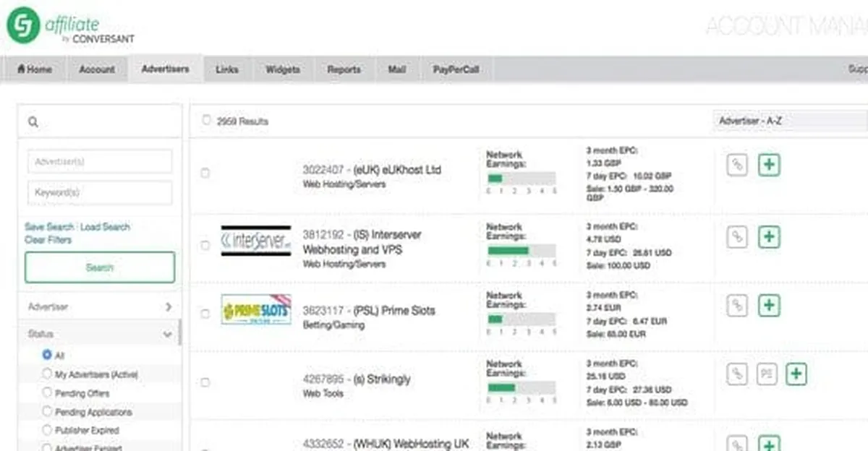Click the Save Search link
The image size is (868, 451).
[49, 227]
